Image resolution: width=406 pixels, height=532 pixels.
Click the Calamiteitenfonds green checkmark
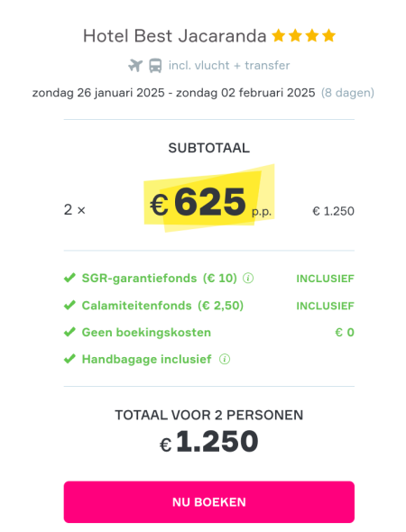point(69,305)
